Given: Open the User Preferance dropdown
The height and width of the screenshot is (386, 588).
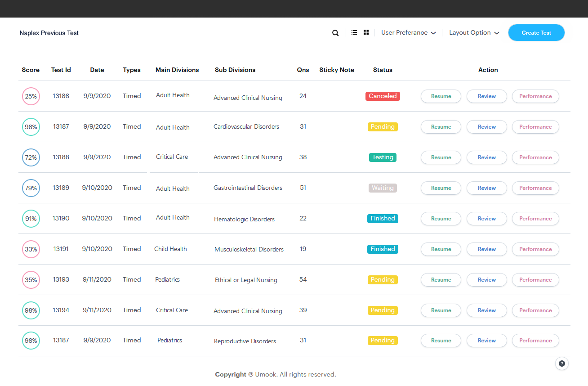Looking at the screenshot, I should point(408,33).
